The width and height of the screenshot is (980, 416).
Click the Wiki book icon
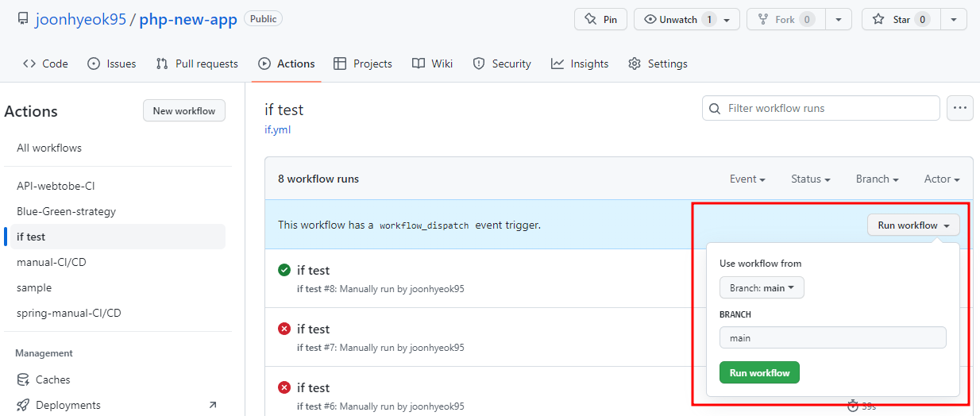click(419, 64)
